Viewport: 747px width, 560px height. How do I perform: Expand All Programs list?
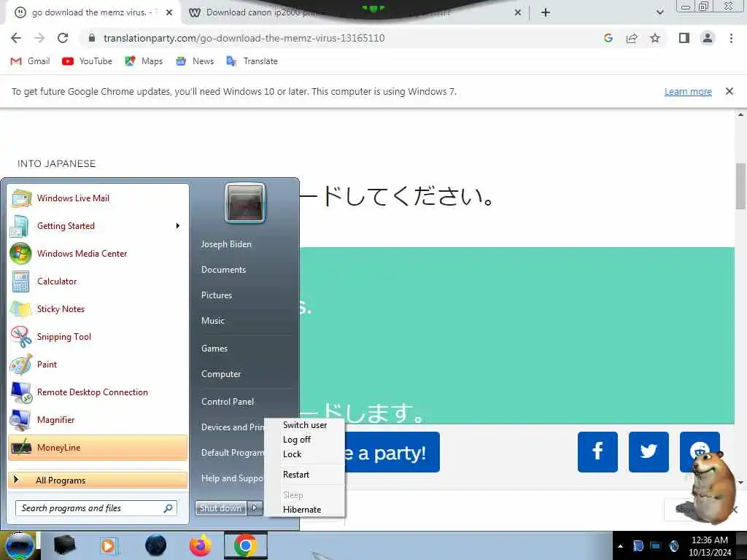98,480
